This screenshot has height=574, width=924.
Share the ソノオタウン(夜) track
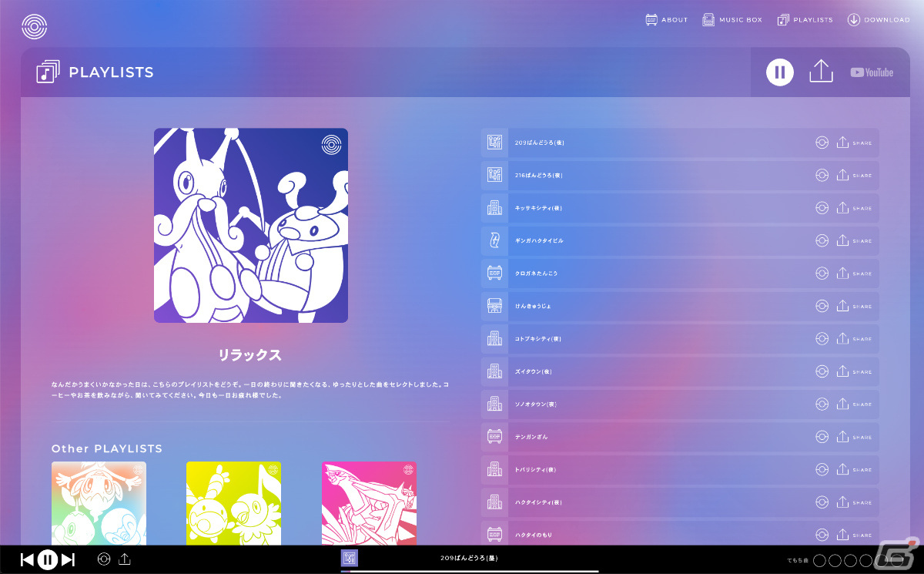(854, 404)
